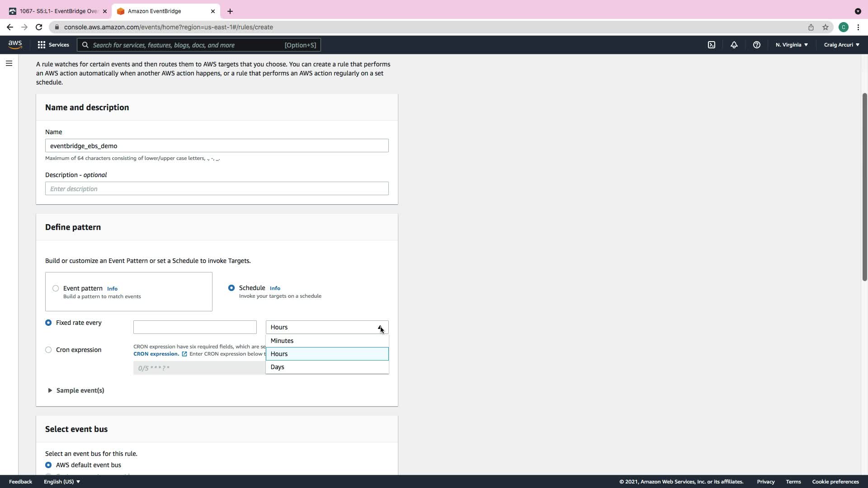Bookmark this page with star icon

point(825,27)
